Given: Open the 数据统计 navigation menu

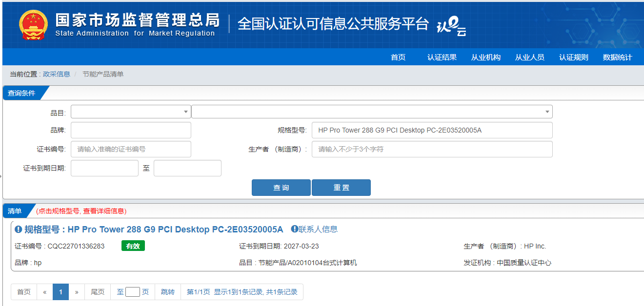Looking at the screenshot, I should click(618, 57).
